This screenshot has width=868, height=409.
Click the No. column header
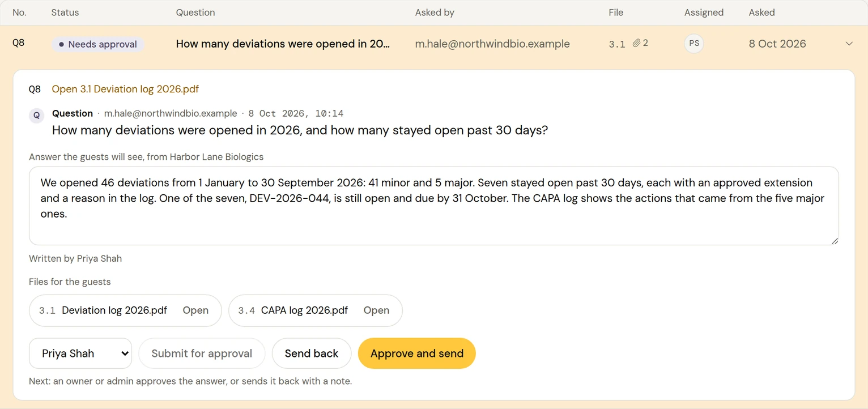19,12
